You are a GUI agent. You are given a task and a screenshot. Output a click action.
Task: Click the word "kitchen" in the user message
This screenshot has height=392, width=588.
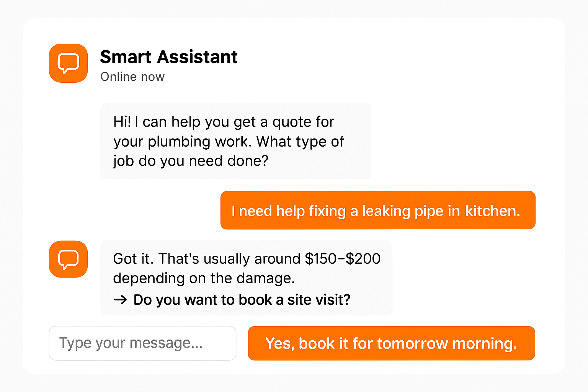492,211
